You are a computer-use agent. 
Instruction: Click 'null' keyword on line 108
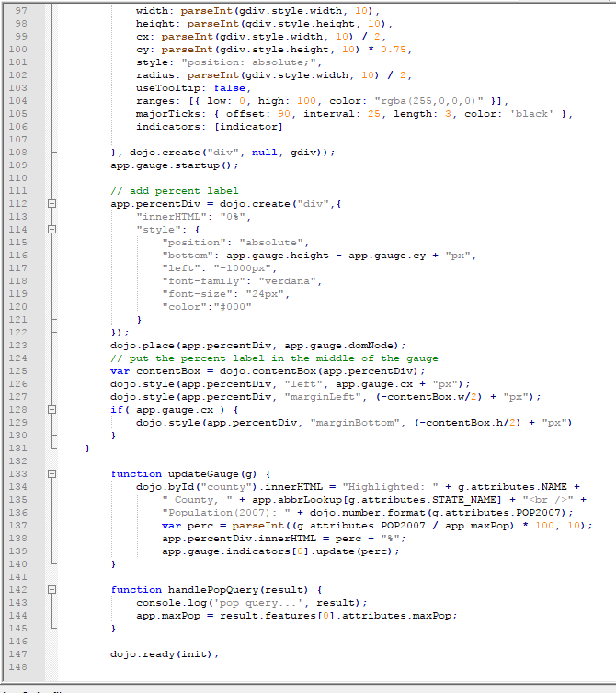tap(265, 153)
